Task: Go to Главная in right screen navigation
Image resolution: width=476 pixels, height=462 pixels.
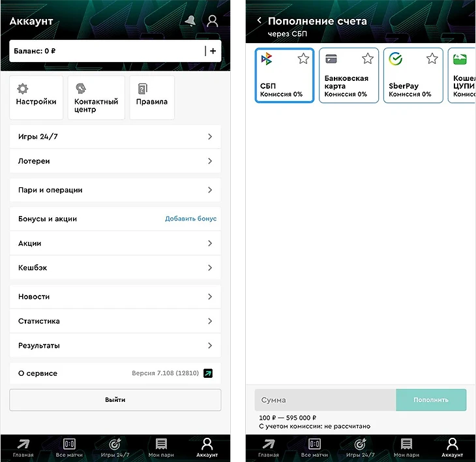Action: 269,448
